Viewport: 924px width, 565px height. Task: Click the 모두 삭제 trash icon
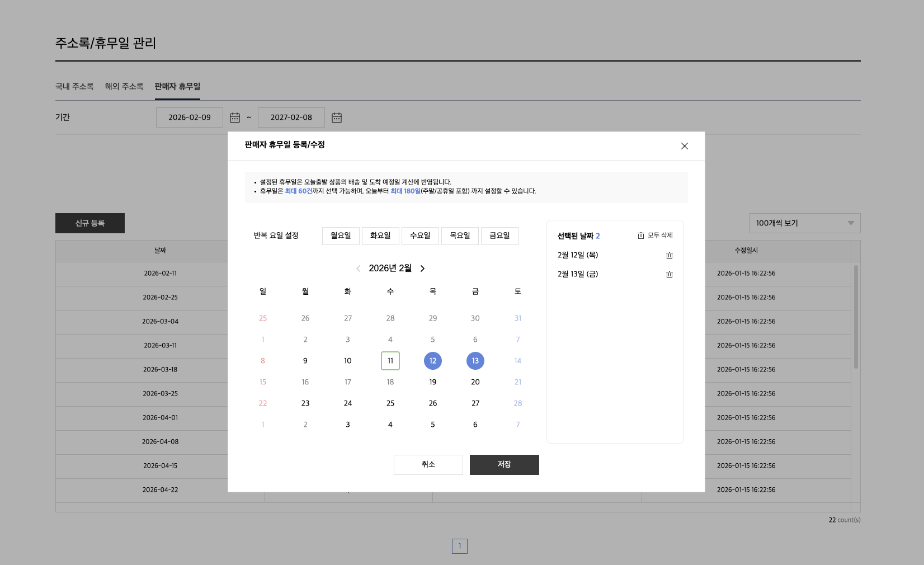pyautogui.click(x=641, y=236)
